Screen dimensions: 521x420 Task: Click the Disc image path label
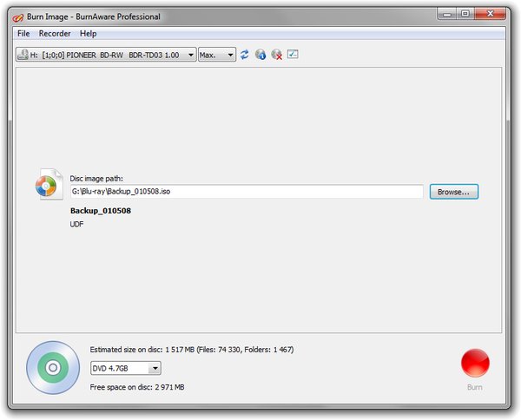click(96, 179)
